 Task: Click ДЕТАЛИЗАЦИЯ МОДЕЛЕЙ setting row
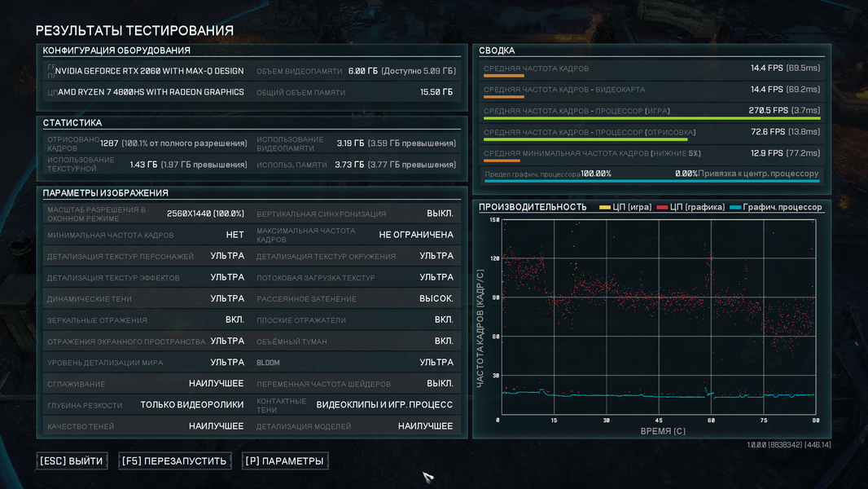pyautogui.click(x=356, y=426)
